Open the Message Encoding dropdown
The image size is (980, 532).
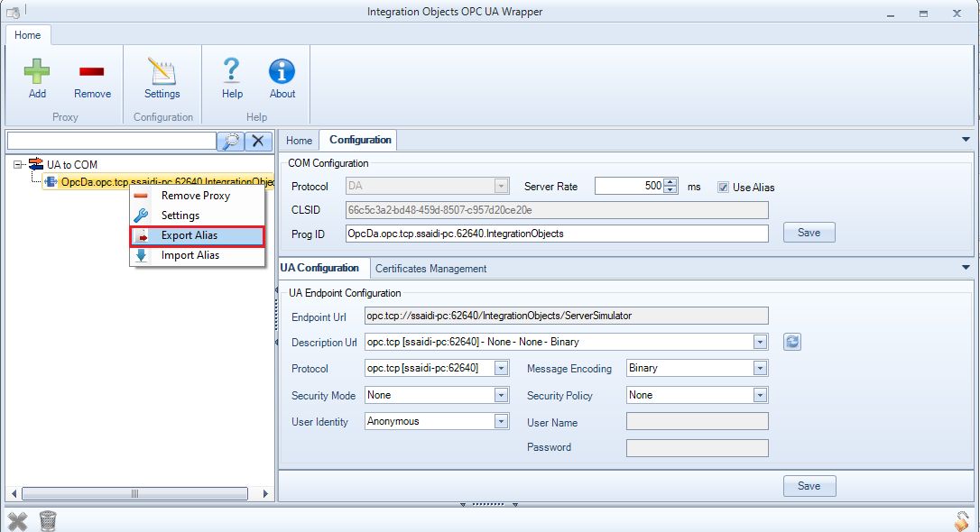coord(760,368)
